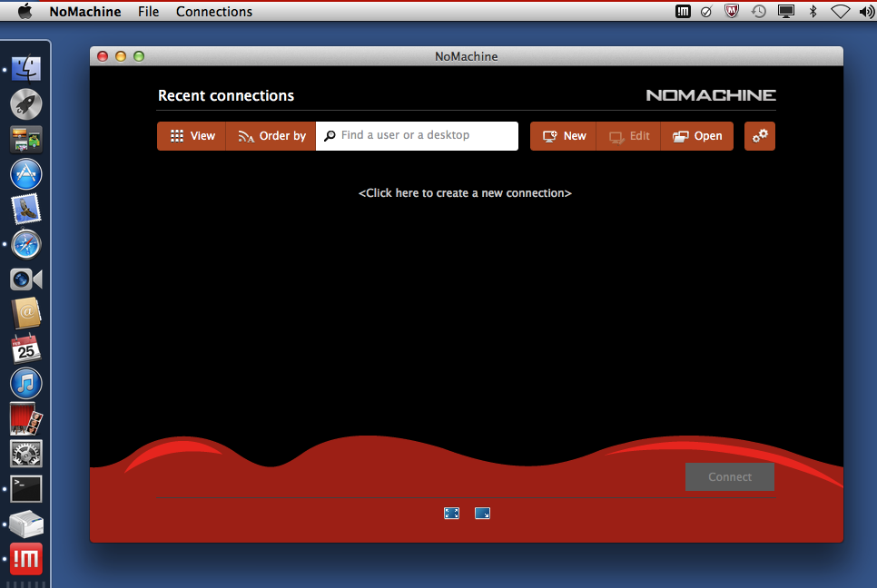Focus the Find a user or desktop field

[418, 136]
